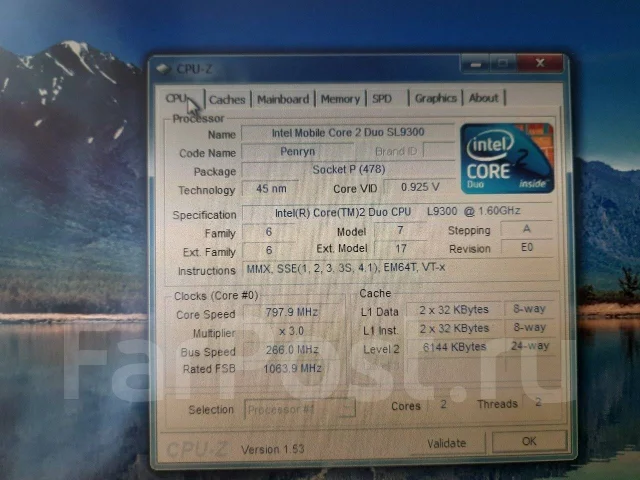Click the L1 Data value 2 x 32 KBytes
The width and height of the screenshot is (640, 480).
[x=454, y=310]
